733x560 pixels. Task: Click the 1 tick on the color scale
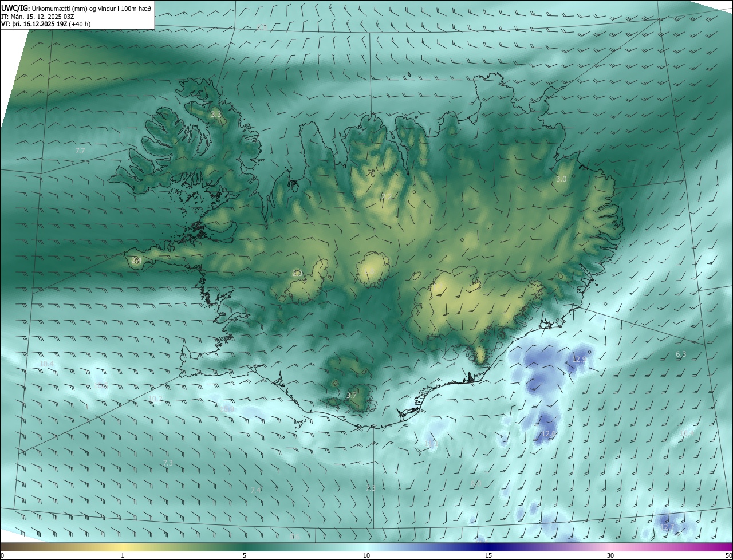(123, 555)
